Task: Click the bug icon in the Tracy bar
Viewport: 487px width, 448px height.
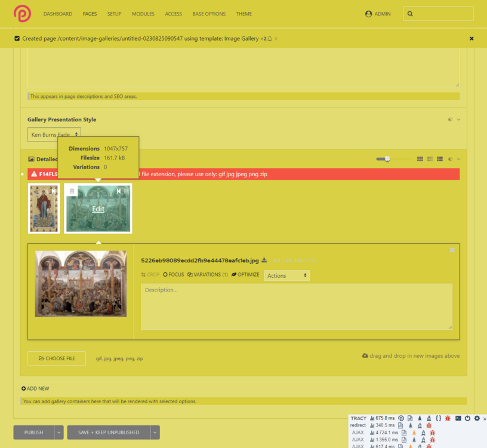Action: coord(448,418)
